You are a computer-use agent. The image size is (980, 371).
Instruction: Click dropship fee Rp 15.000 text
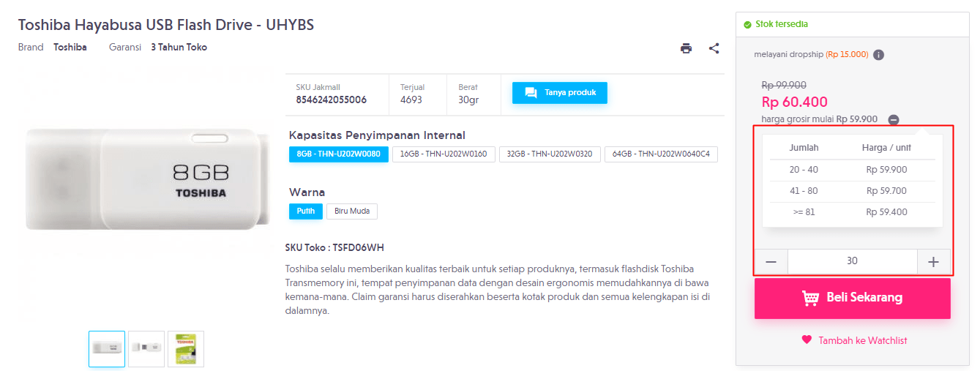coord(847,55)
